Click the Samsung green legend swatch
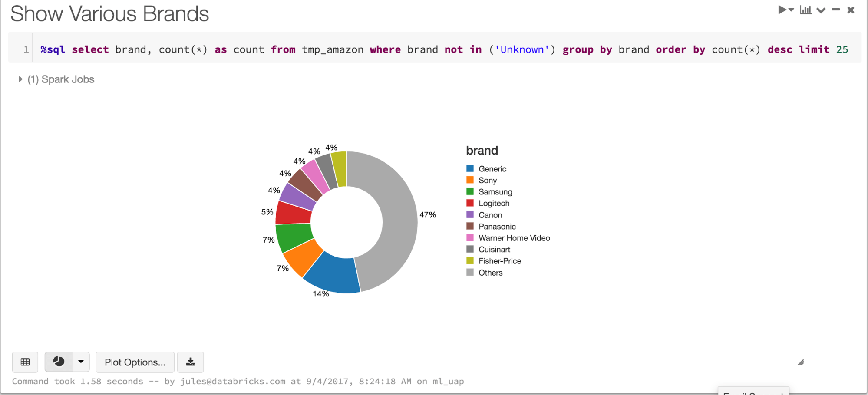868x395 pixels. click(470, 191)
